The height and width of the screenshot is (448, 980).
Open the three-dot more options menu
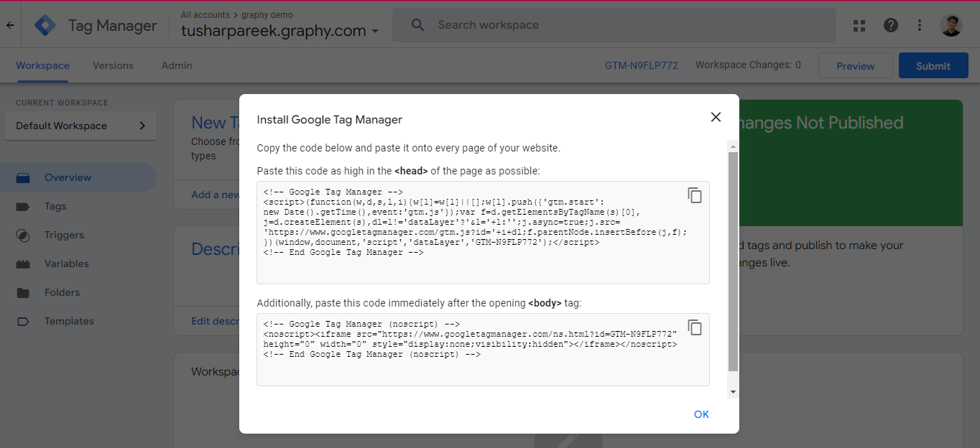click(920, 26)
